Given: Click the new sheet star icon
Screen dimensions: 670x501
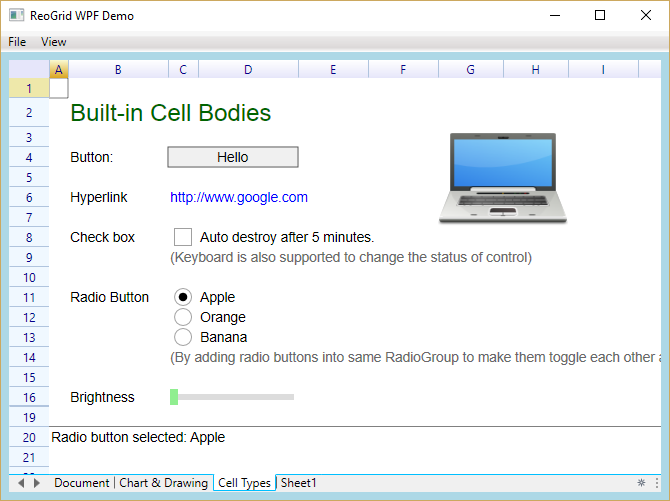Looking at the screenshot, I should [x=641, y=482].
